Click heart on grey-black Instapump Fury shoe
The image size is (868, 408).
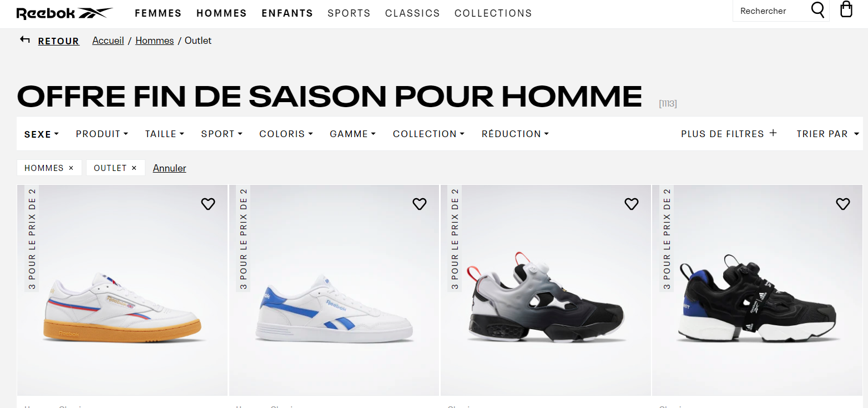(x=632, y=204)
